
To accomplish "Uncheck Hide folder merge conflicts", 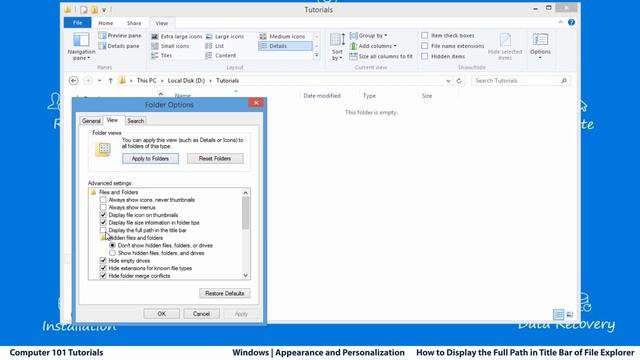I will pos(103,276).
